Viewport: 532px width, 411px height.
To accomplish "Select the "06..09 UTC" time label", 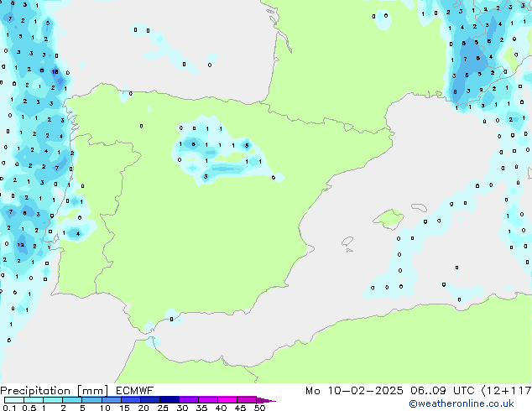I will coord(442,391).
